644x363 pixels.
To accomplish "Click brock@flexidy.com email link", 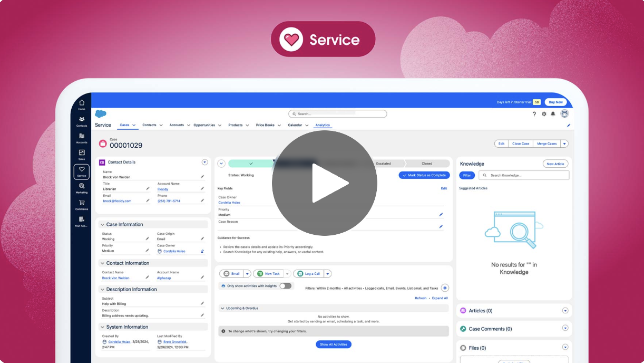I will pos(117,201).
